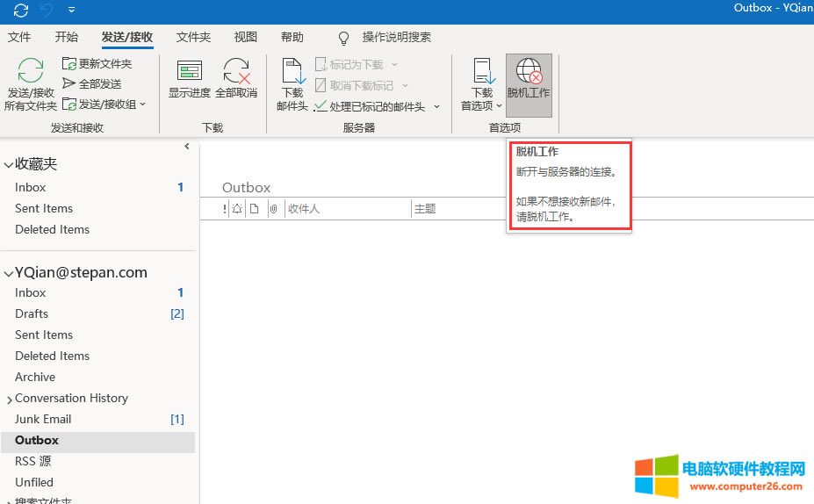
Task: Click 发送/接收所有文件夹 button
Action: pos(30,84)
